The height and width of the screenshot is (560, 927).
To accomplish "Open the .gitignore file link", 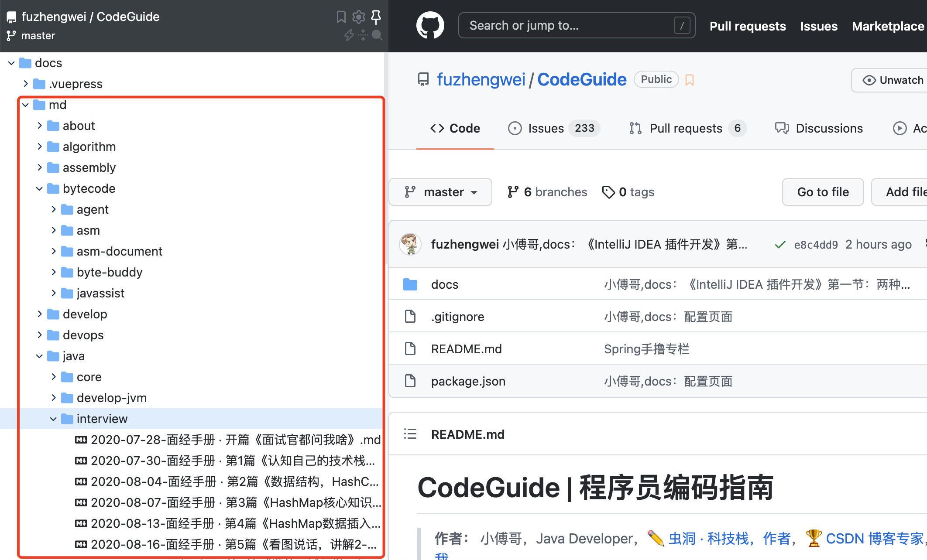I will [x=457, y=317].
